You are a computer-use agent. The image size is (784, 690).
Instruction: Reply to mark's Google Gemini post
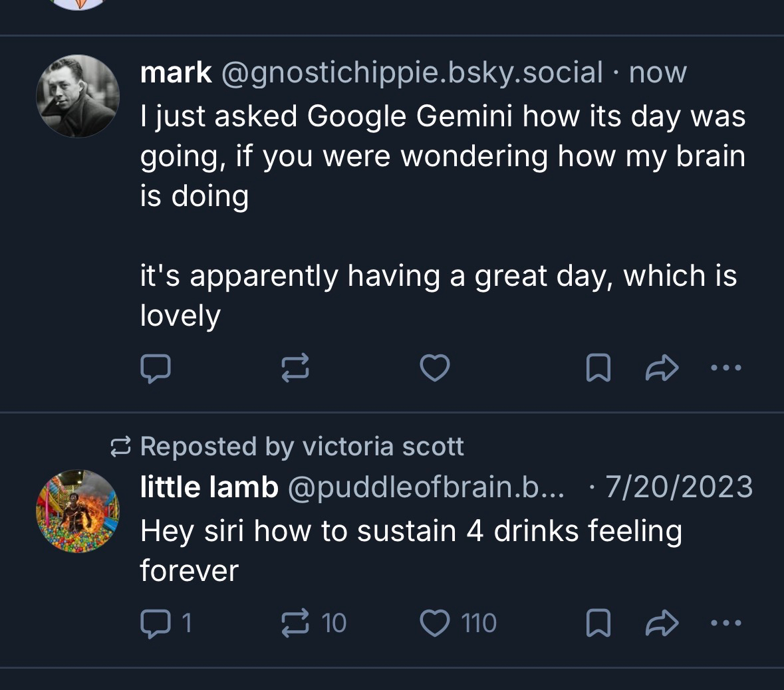(156, 368)
